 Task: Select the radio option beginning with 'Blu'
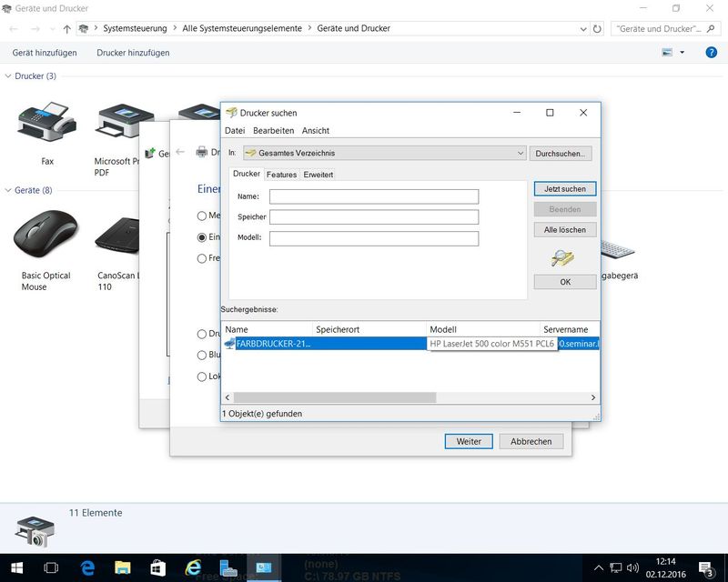tap(201, 356)
